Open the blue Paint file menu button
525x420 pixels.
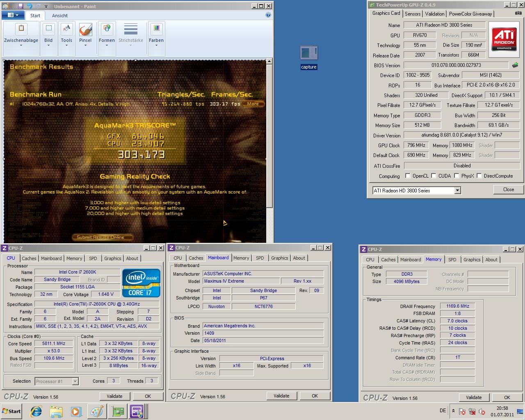(x=13, y=15)
